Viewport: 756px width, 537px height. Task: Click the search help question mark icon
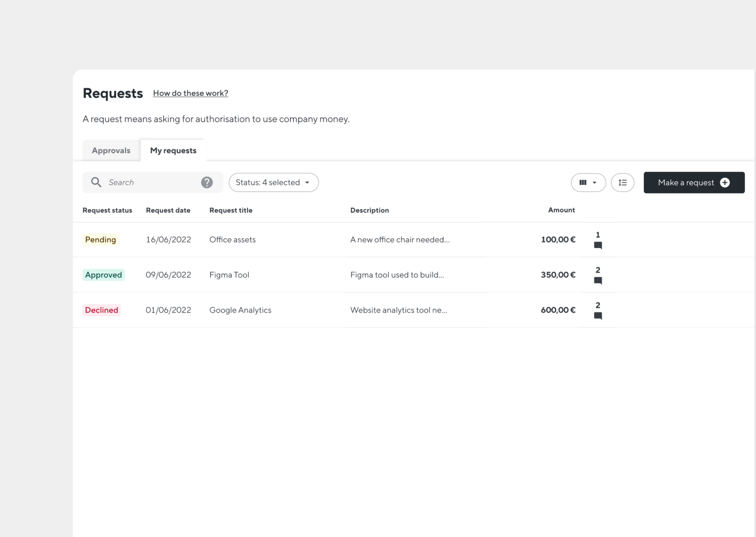tap(207, 182)
